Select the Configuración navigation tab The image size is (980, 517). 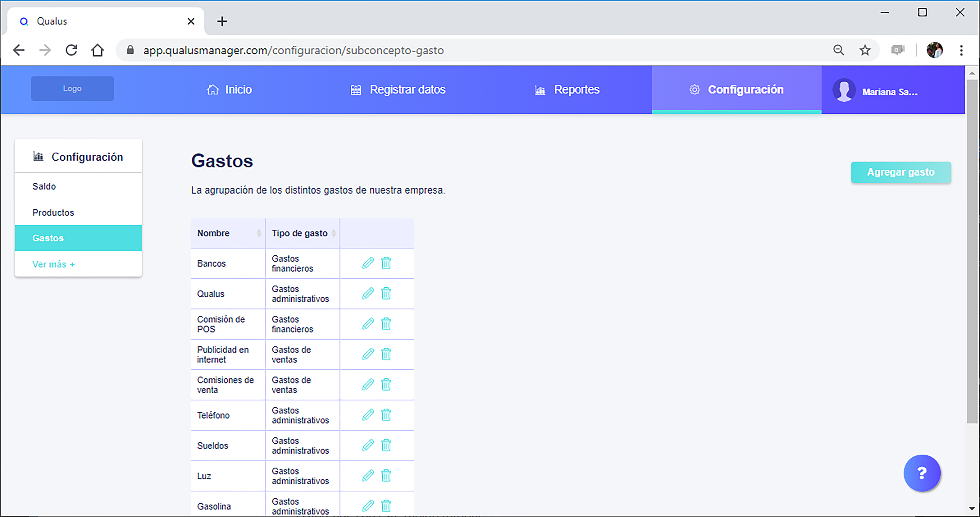tap(737, 90)
